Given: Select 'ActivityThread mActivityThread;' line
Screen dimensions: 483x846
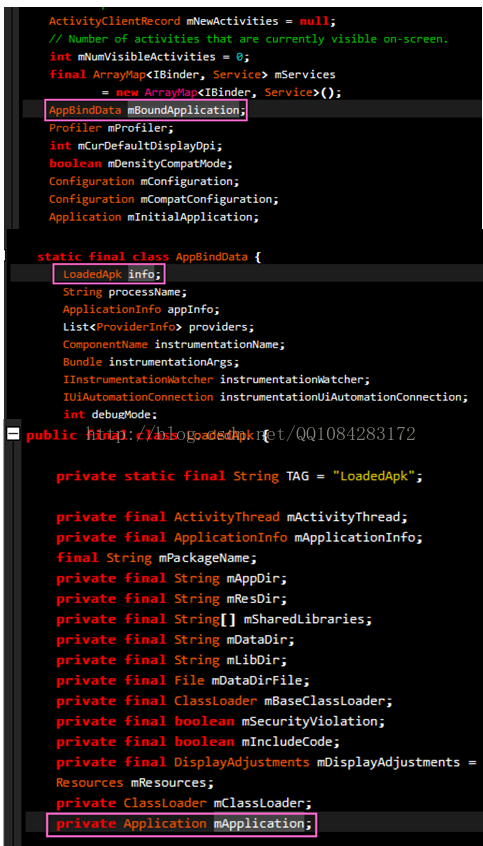Looking at the screenshot, I should tap(232, 517).
